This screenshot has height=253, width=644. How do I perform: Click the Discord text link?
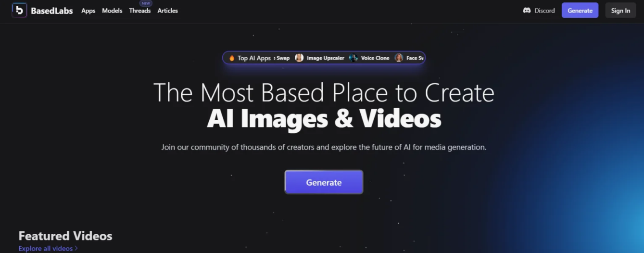544,11
